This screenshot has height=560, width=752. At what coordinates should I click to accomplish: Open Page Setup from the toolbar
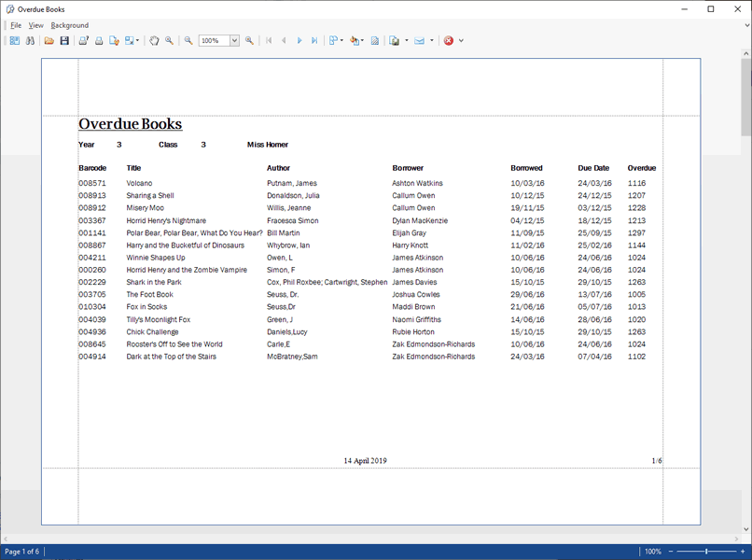[x=114, y=41]
